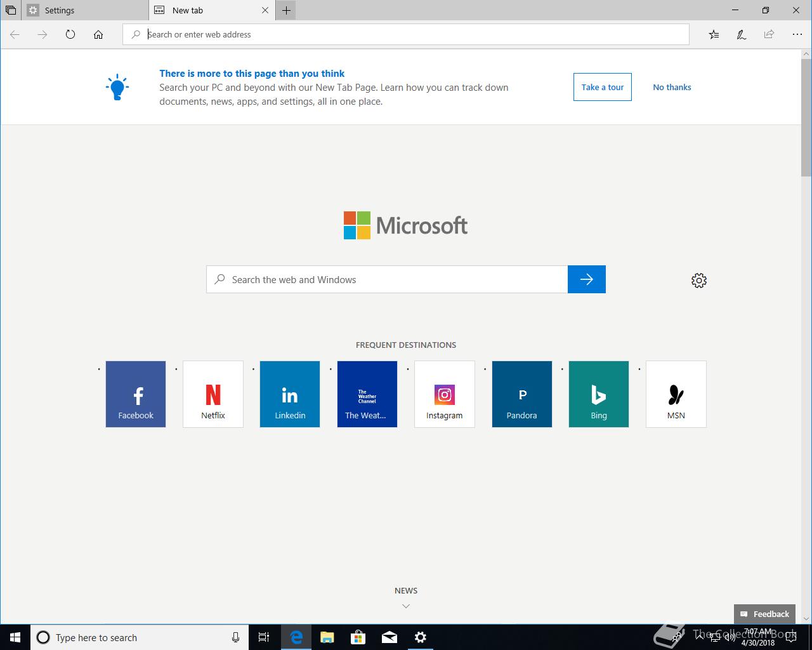Focus the search or enter web address bar
This screenshot has height=650, width=812.
click(x=406, y=34)
